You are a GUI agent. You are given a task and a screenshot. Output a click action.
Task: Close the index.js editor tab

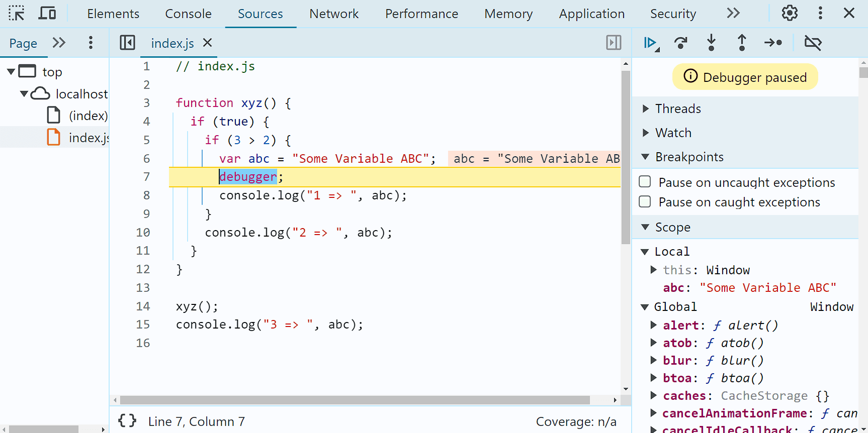pyautogui.click(x=207, y=43)
